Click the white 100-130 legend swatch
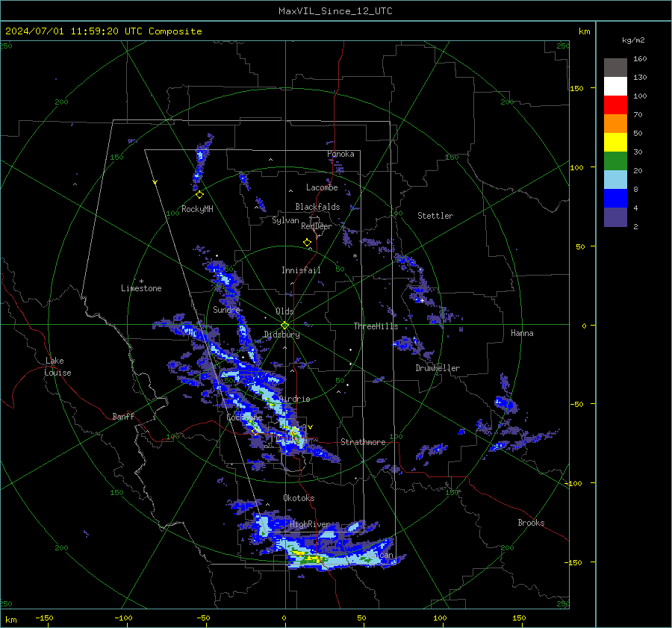The width and height of the screenshot is (672, 628). tap(615, 87)
